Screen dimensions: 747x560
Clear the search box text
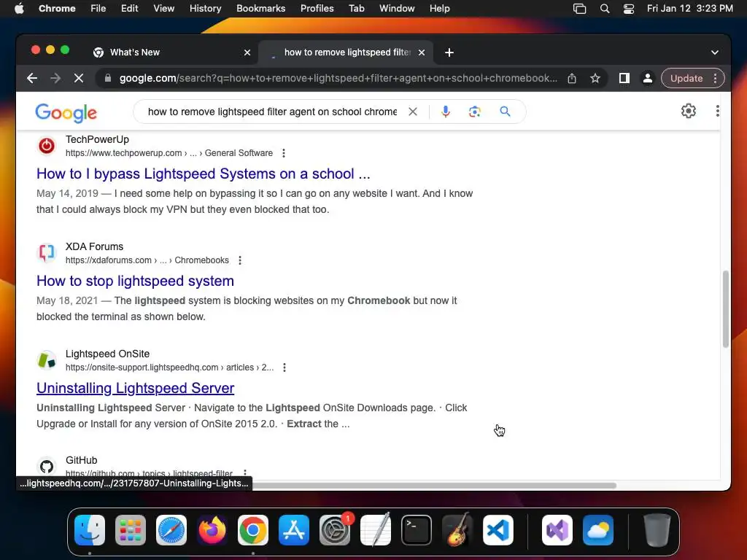[413, 112]
